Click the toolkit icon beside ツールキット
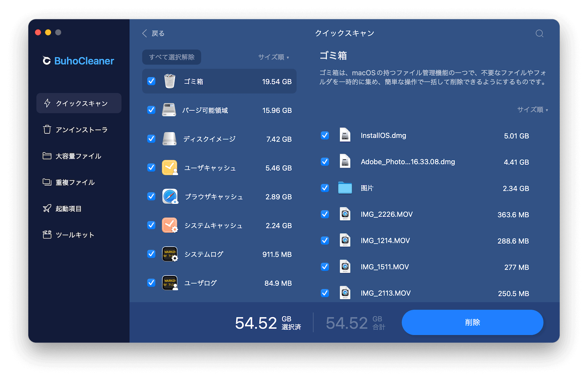 pyautogui.click(x=47, y=235)
